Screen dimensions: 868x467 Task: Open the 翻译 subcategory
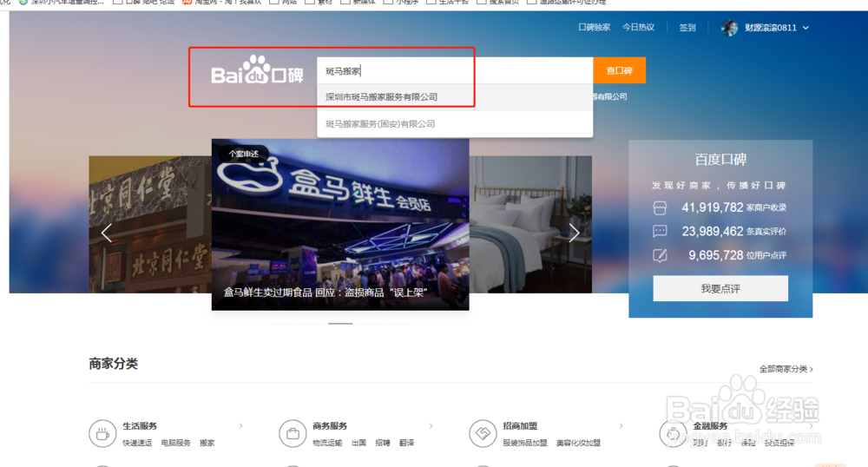click(x=406, y=443)
